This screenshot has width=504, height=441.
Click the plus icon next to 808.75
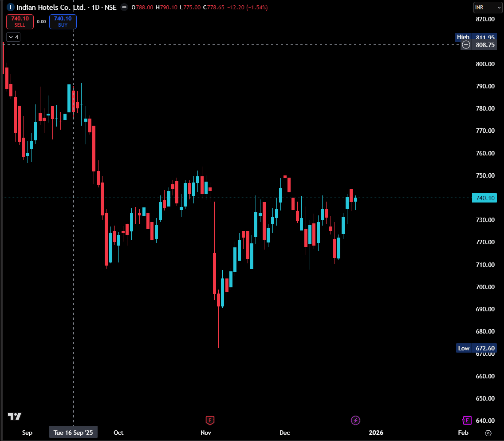(x=466, y=45)
